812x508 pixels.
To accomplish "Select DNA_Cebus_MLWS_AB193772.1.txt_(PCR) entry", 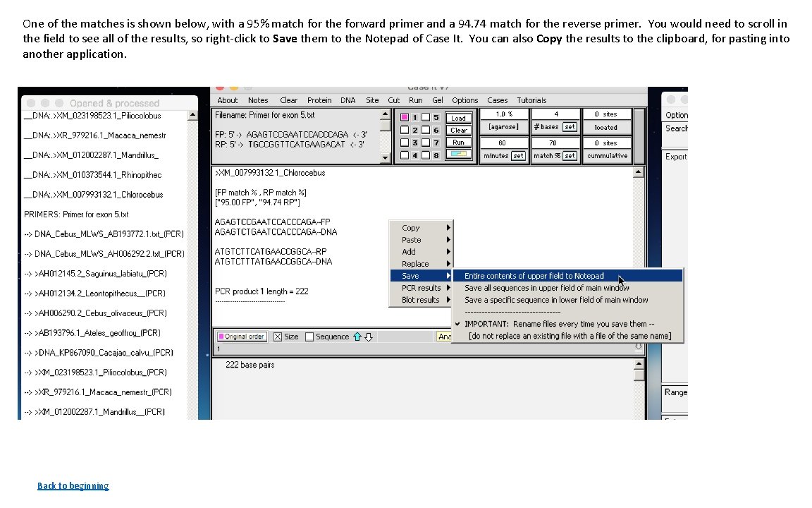I will coord(104,234).
